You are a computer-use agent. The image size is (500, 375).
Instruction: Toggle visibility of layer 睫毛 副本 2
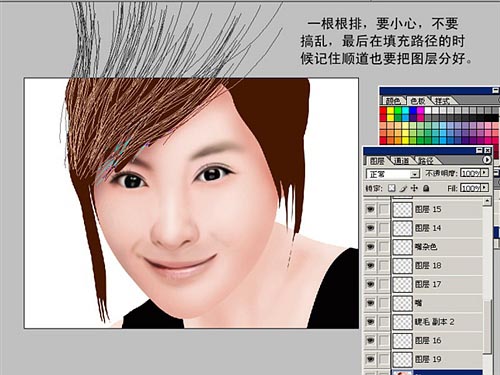tap(370, 321)
